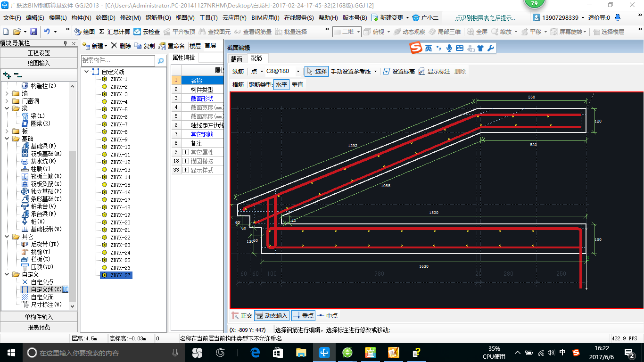Click Windows Start button

pos(11,352)
